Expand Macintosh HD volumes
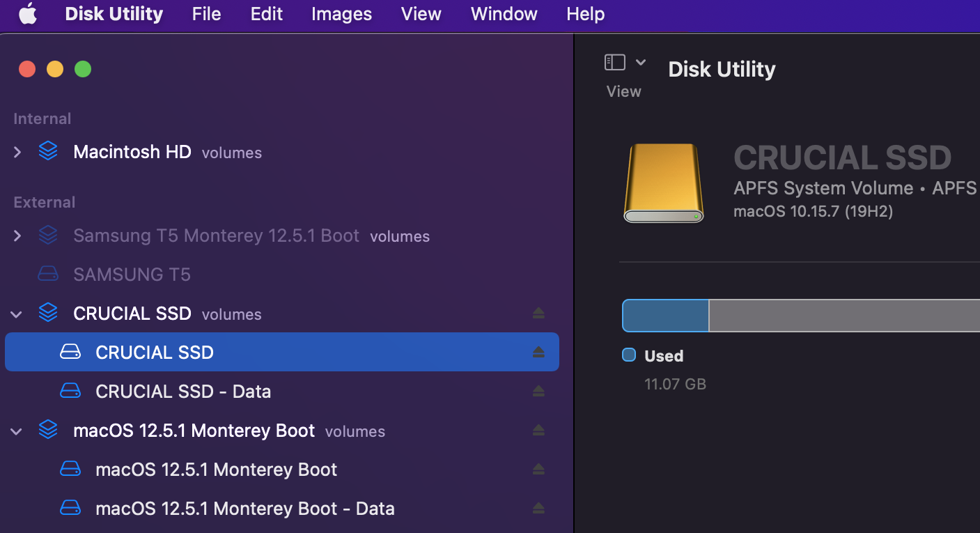This screenshot has width=980, height=533. coord(17,152)
